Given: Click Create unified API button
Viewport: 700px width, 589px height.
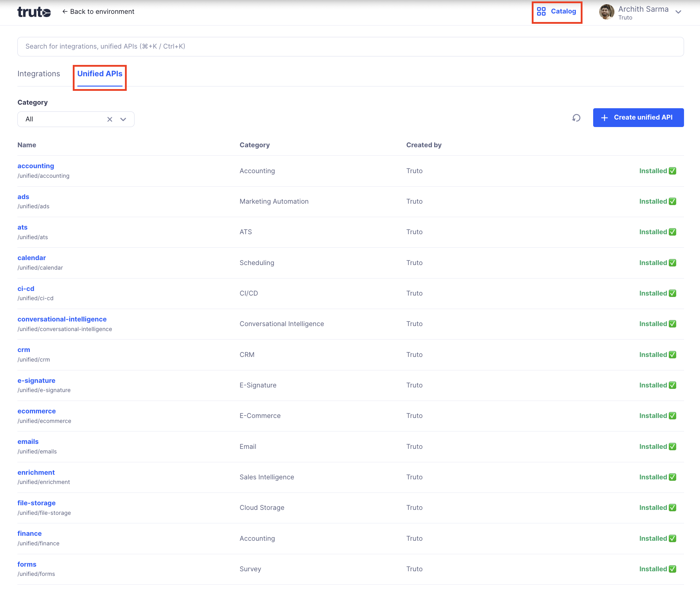Looking at the screenshot, I should (638, 117).
